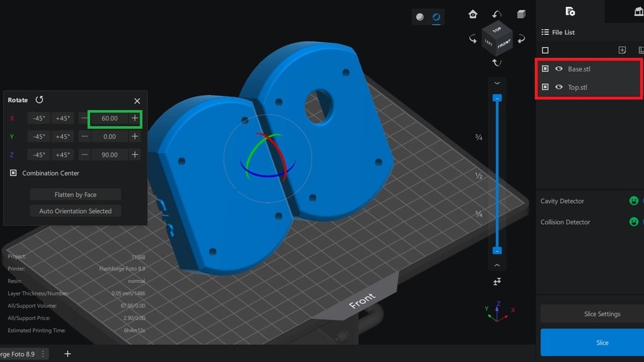Click the blue Slice button
This screenshot has height=362, width=644.
click(x=602, y=342)
